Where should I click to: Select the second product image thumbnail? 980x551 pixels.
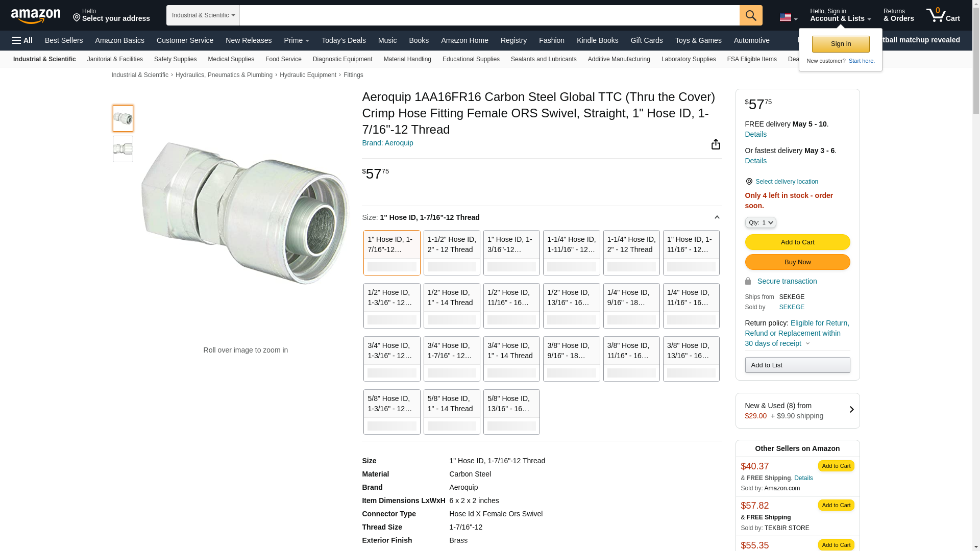coord(123,149)
